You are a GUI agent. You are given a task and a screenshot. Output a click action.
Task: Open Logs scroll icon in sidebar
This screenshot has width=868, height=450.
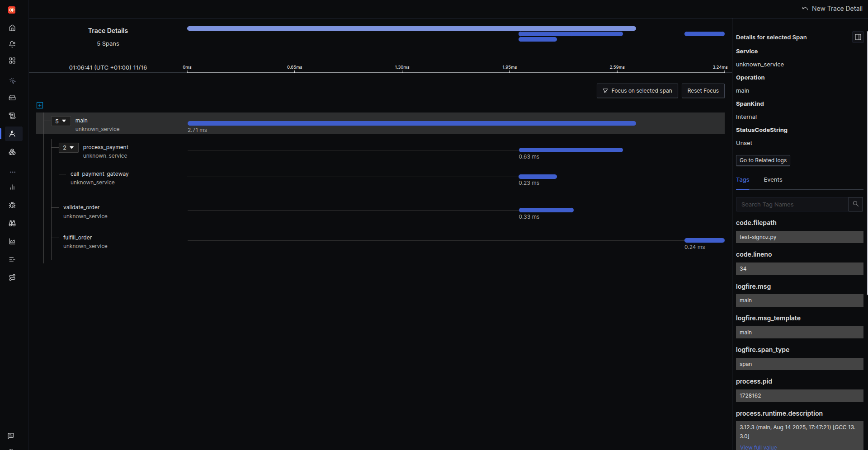(12, 116)
